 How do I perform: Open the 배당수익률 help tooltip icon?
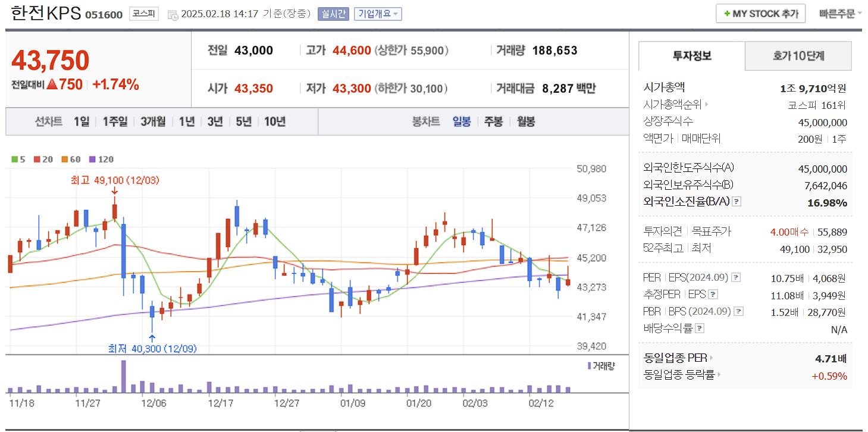point(700,328)
